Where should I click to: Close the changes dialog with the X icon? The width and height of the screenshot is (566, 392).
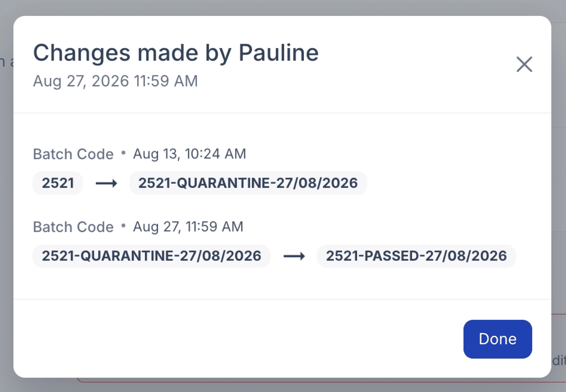coord(524,64)
